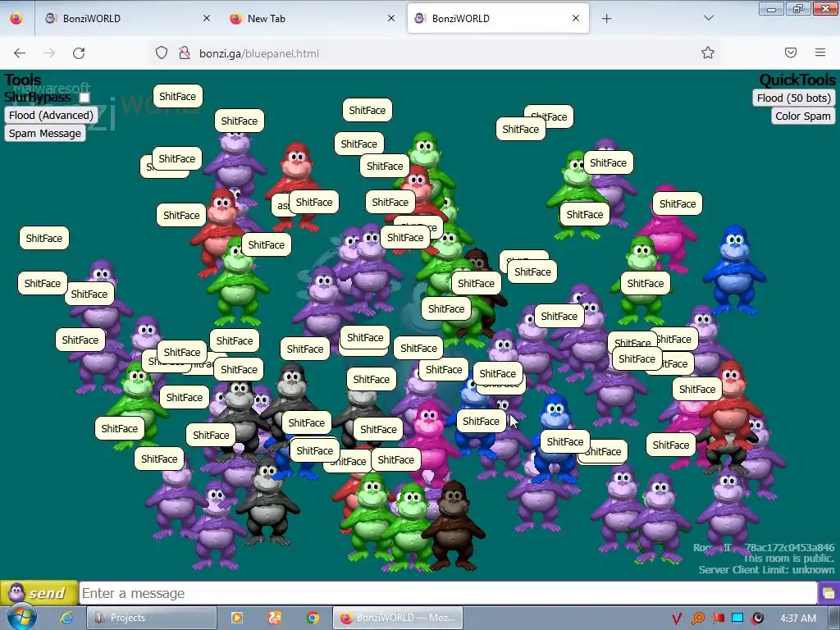
Task: Click the Firefox View icon at tab strip start
Action: (16, 18)
